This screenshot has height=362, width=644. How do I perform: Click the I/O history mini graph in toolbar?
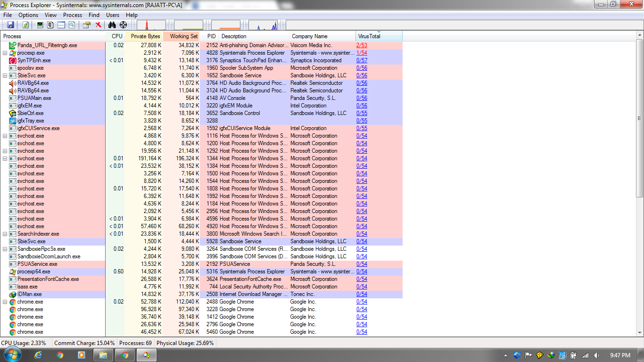coord(263,25)
